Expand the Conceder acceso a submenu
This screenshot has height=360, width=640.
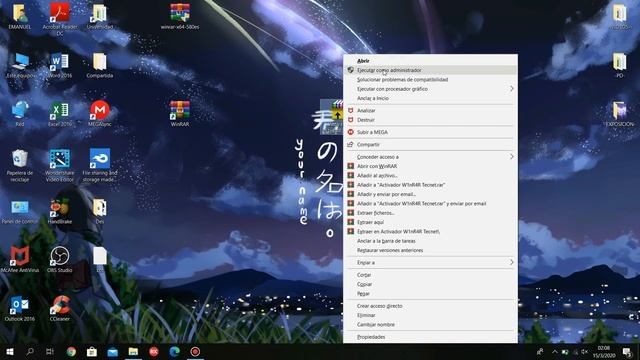[431, 157]
